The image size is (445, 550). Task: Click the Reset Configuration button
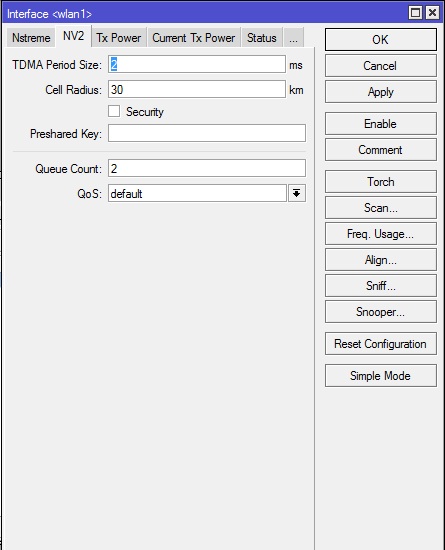coord(380,344)
